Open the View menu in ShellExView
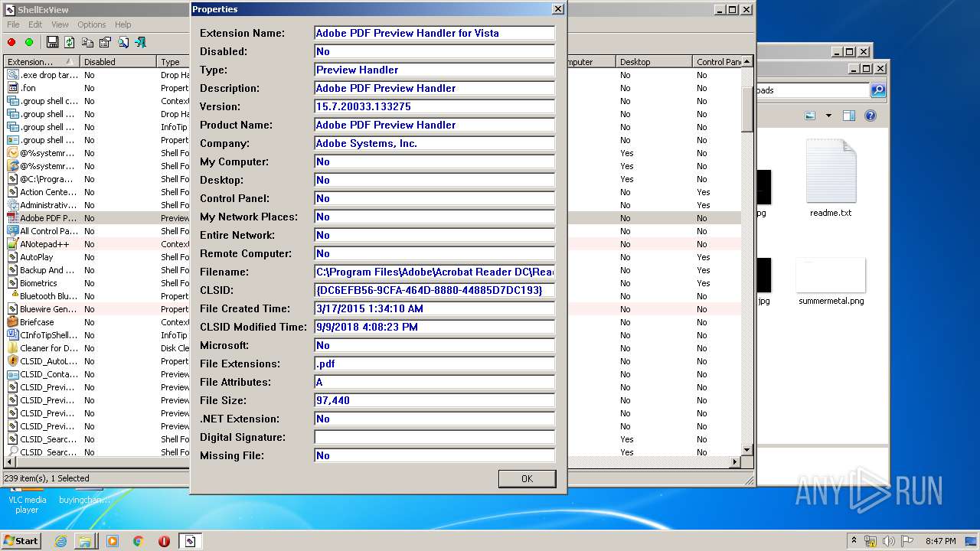Viewport: 980px width, 551px height. (60, 24)
